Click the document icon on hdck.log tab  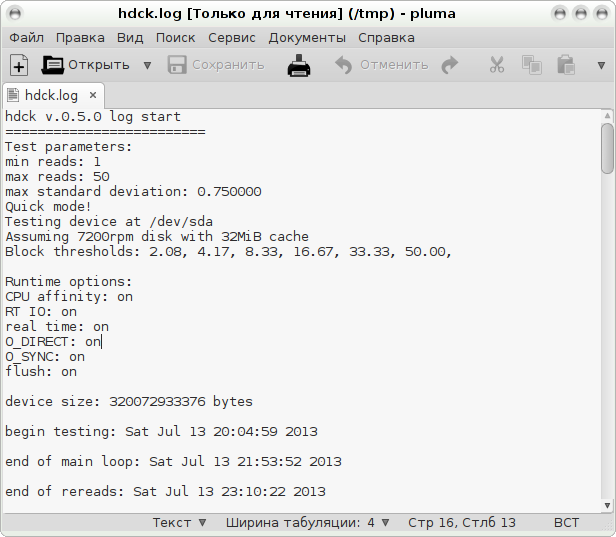click(13, 95)
